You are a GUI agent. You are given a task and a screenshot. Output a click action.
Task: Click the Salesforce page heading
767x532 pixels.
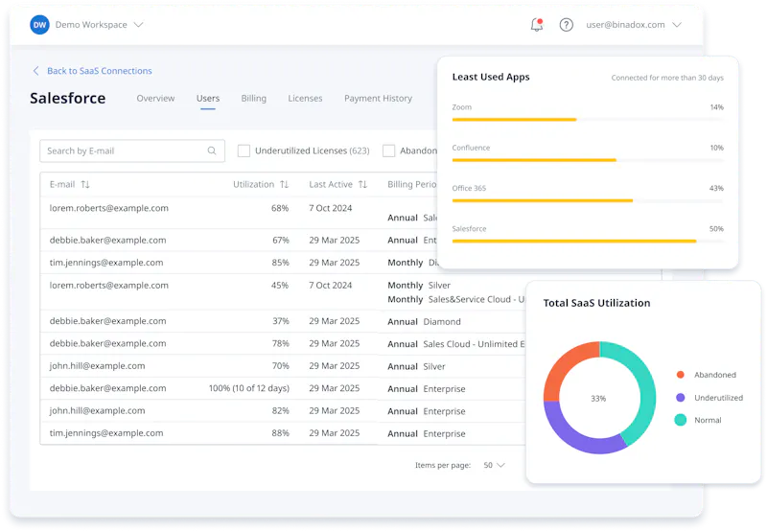(x=67, y=99)
